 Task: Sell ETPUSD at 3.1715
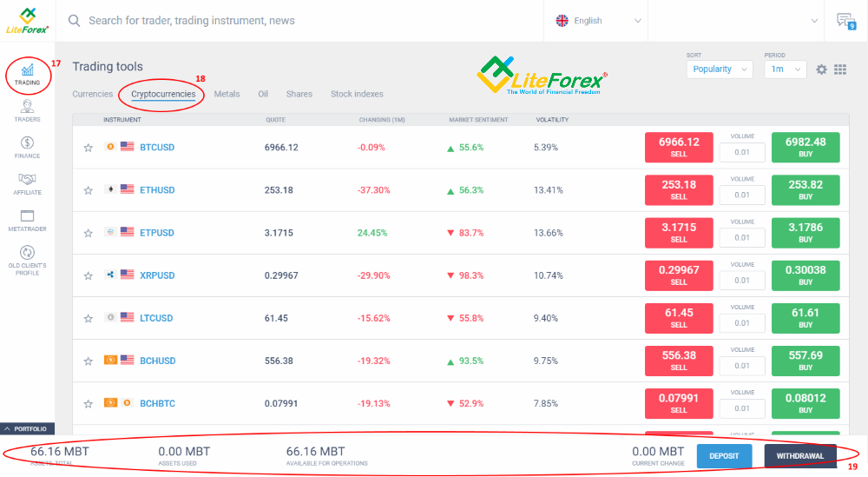click(x=679, y=233)
